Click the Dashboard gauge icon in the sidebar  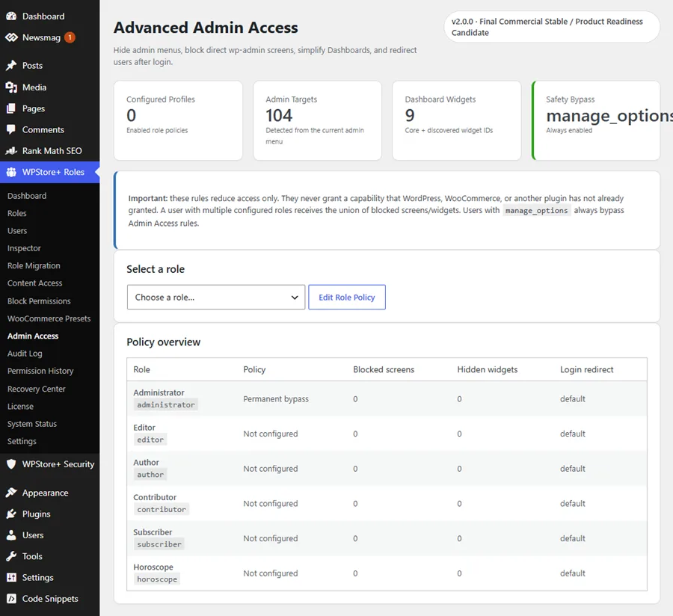[x=11, y=16]
